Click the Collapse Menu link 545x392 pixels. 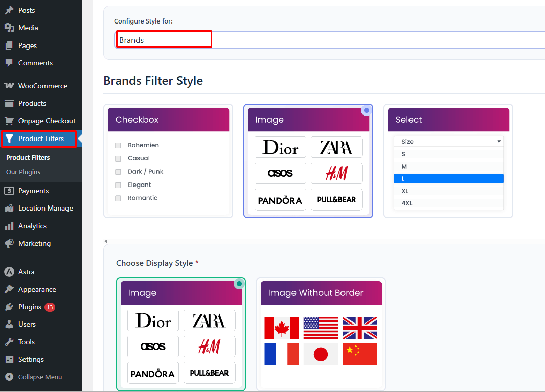click(40, 377)
